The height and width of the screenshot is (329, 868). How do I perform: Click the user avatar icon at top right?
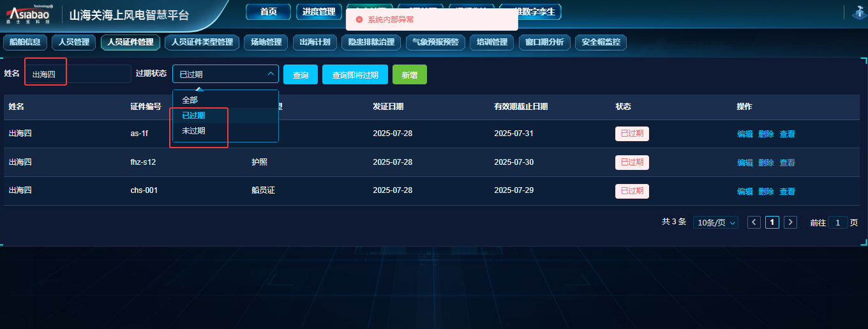tap(858, 12)
